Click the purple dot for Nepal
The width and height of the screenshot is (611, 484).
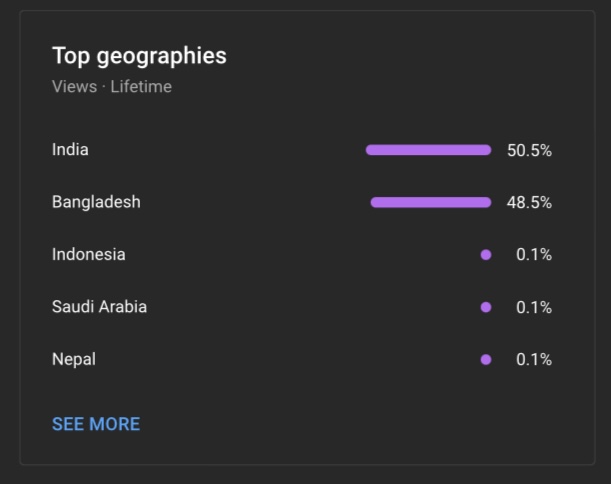[486, 359]
